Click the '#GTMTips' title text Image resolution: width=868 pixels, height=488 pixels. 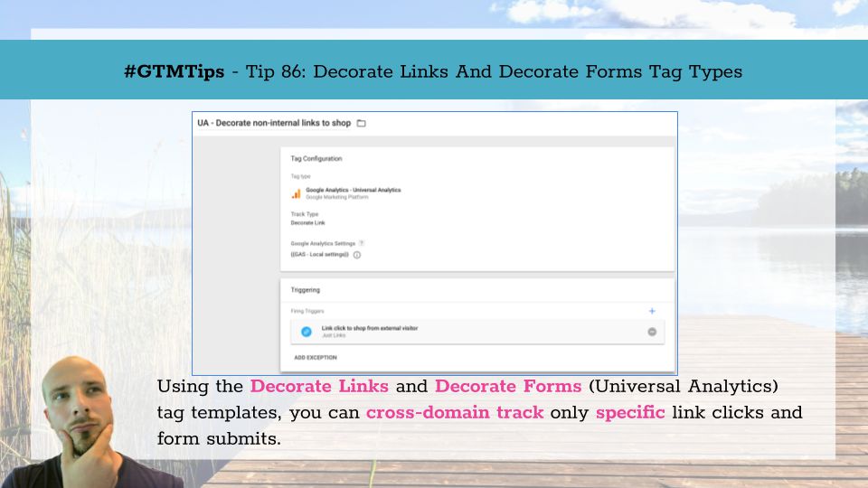coord(175,72)
